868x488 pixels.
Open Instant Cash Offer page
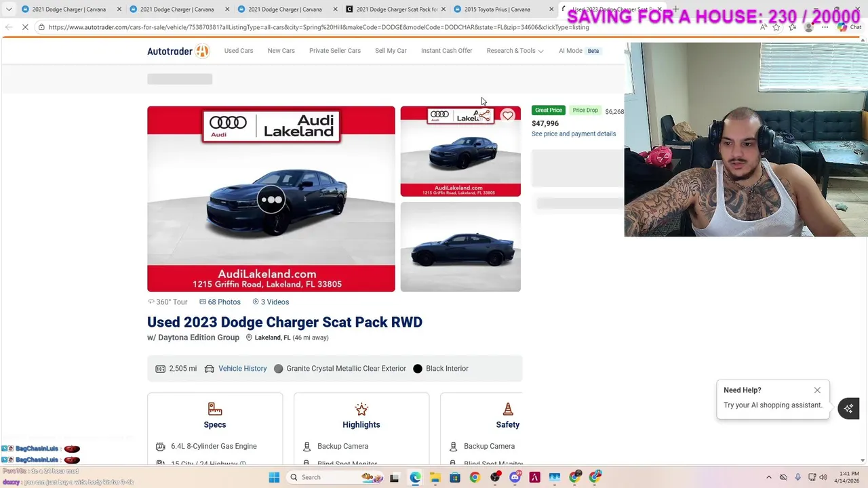pos(446,51)
